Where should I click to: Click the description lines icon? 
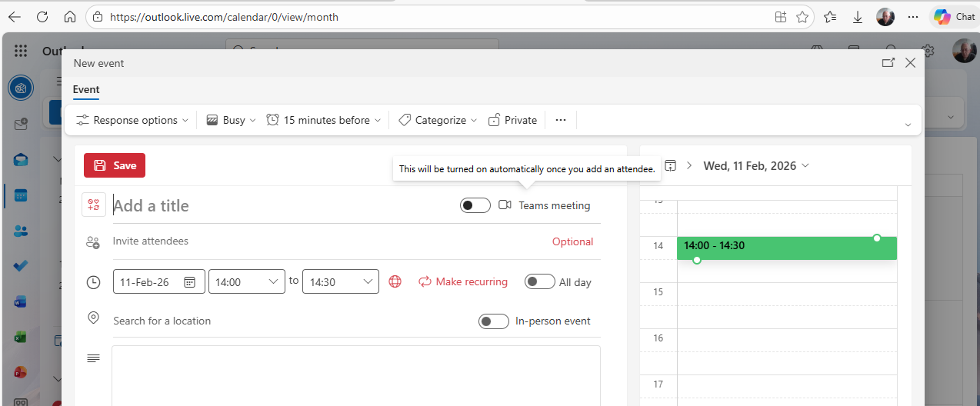pyautogui.click(x=93, y=358)
